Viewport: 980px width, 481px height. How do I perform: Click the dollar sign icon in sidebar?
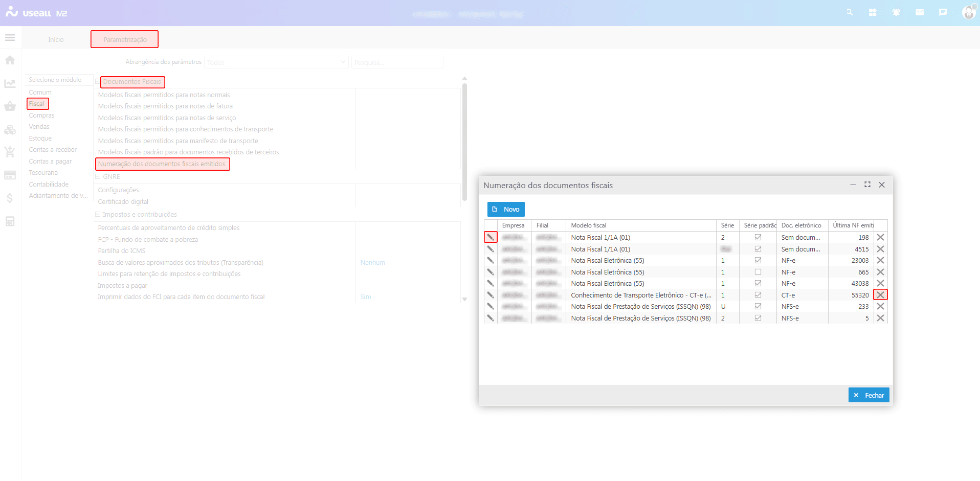point(10,198)
